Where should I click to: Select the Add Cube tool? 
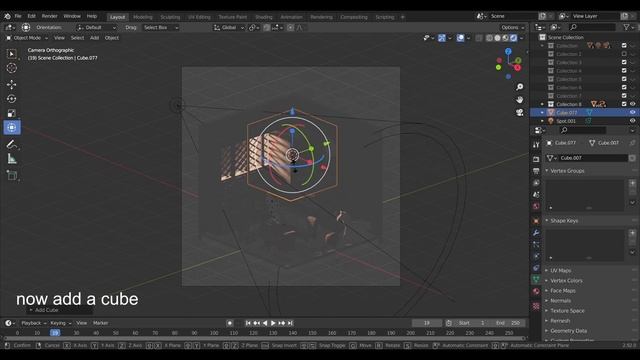pos(11,176)
